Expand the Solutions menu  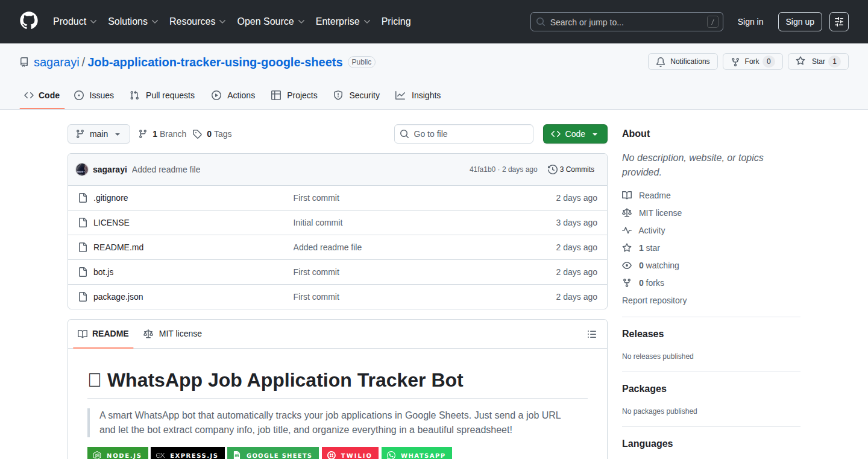pyautogui.click(x=133, y=22)
